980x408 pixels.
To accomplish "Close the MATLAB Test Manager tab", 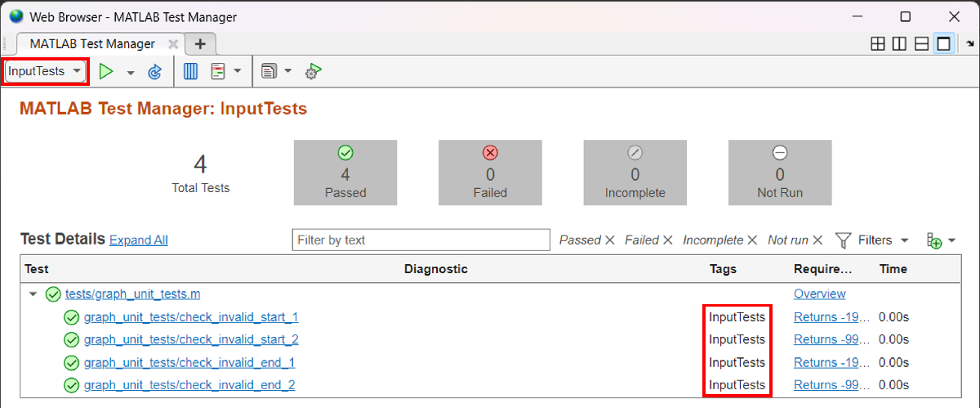I will click(x=173, y=44).
